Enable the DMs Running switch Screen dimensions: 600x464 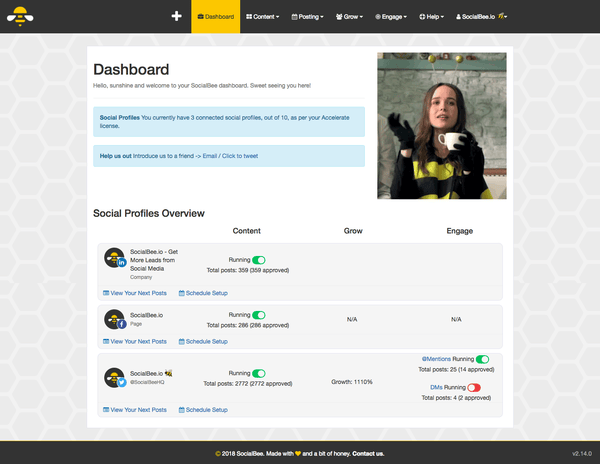[474, 387]
